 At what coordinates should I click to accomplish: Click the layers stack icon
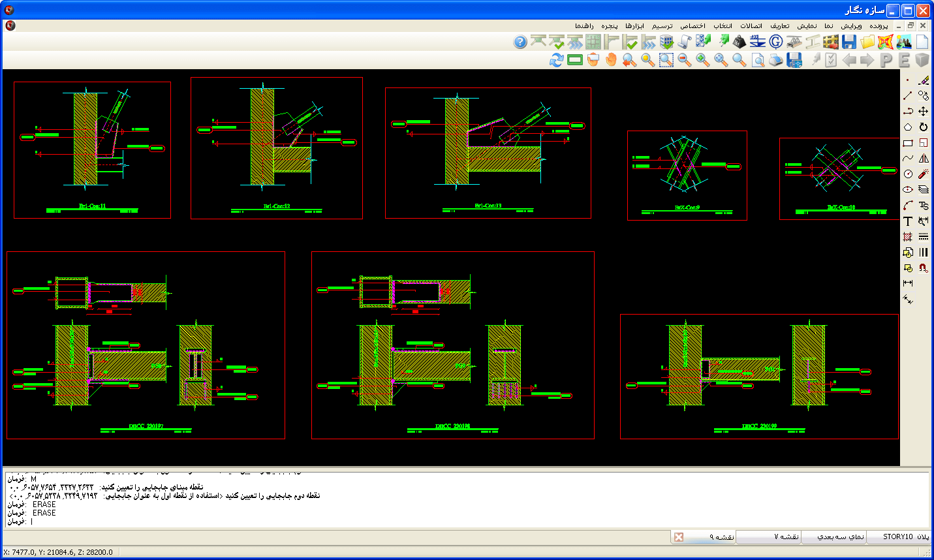click(x=924, y=190)
